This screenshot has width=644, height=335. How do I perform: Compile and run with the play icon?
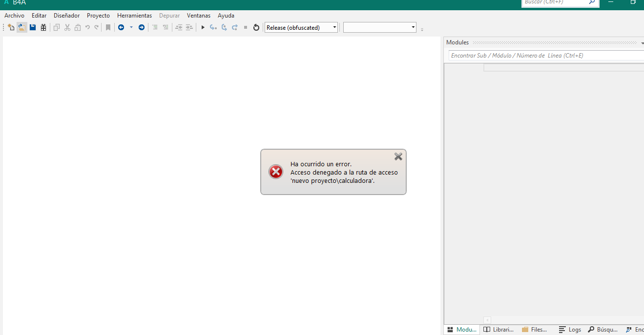pyautogui.click(x=203, y=27)
